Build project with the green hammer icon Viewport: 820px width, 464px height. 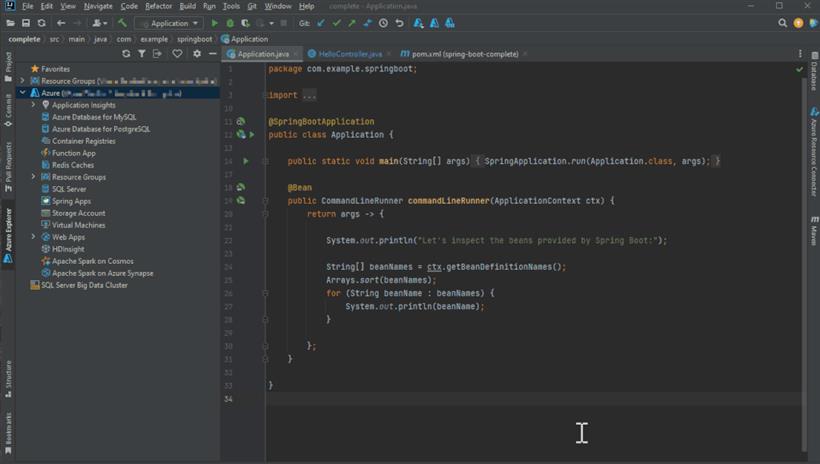[x=122, y=23]
